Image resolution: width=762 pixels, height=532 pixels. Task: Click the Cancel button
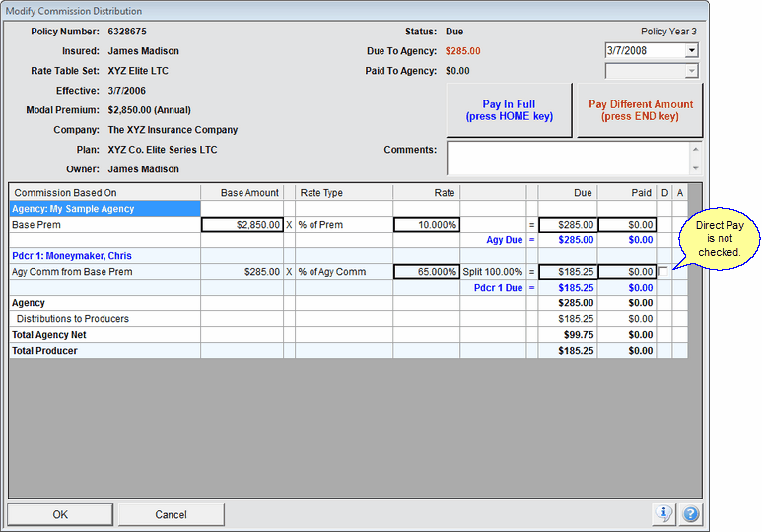(172, 514)
